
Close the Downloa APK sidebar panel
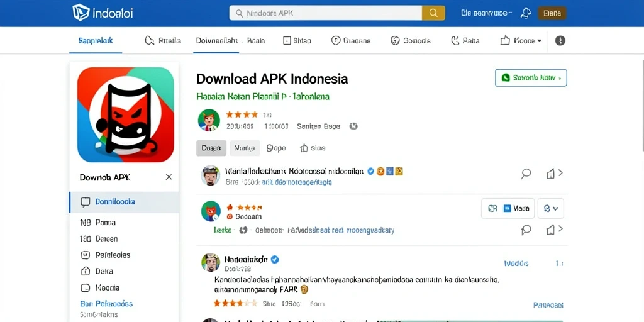pyautogui.click(x=169, y=177)
